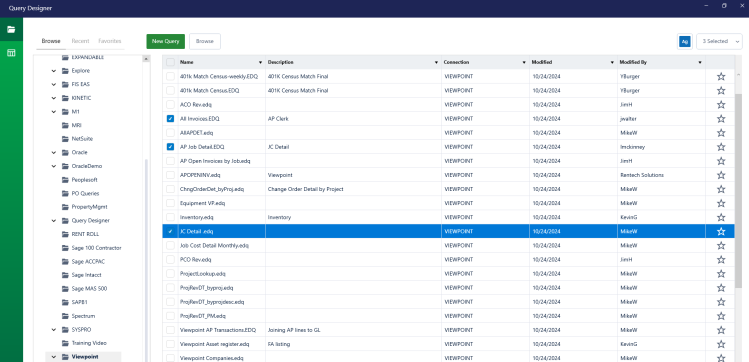749x362 pixels.
Task: Open the Modified By column filter dropdown
Action: (x=700, y=63)
